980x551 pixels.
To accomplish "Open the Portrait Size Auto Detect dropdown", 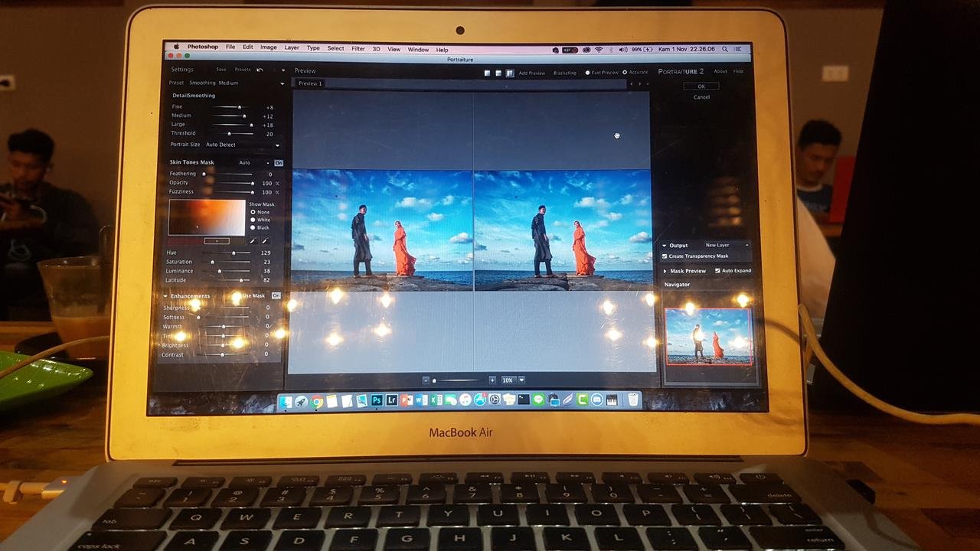I will (x=242, y=145).
